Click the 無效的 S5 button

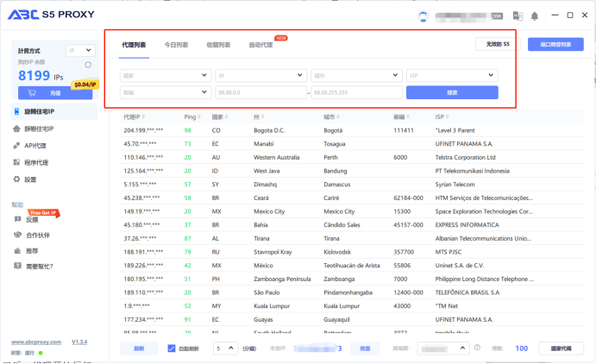tap(493, 43)
